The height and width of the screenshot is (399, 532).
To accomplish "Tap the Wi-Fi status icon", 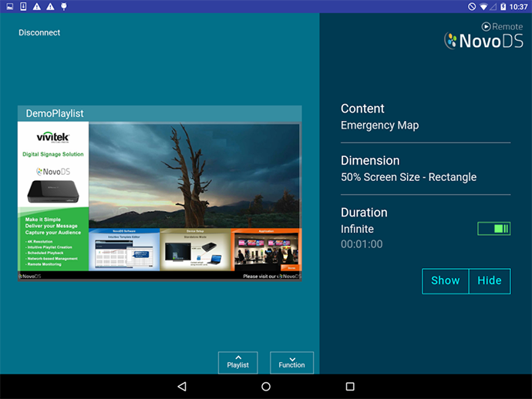I will [x=483, y=6].
